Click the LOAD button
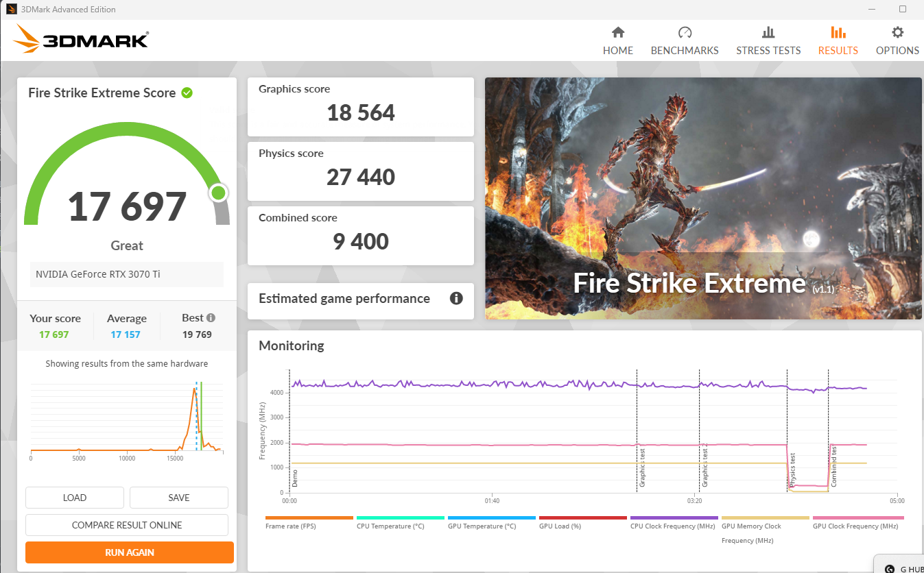The height and width of the screenshot is (573, 924). pyautogui.click(x=75, y=498)
